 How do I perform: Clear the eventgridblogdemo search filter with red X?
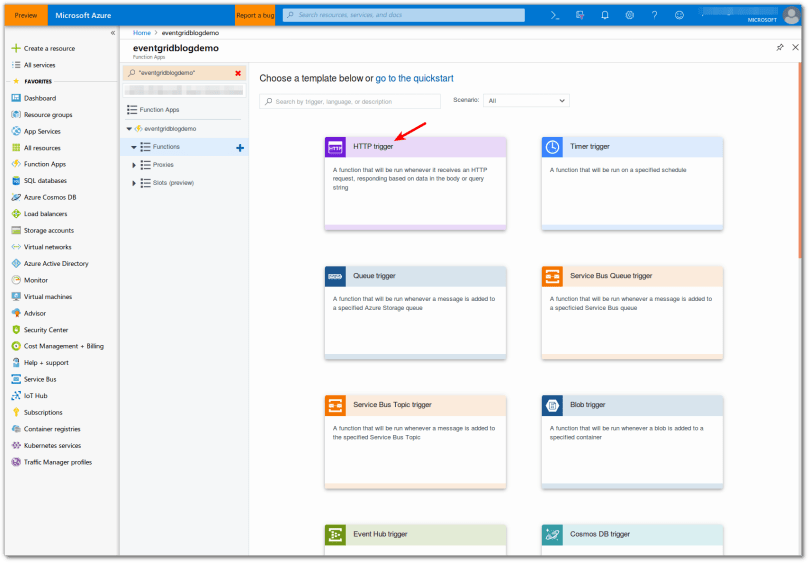click(x=237, y=73)
